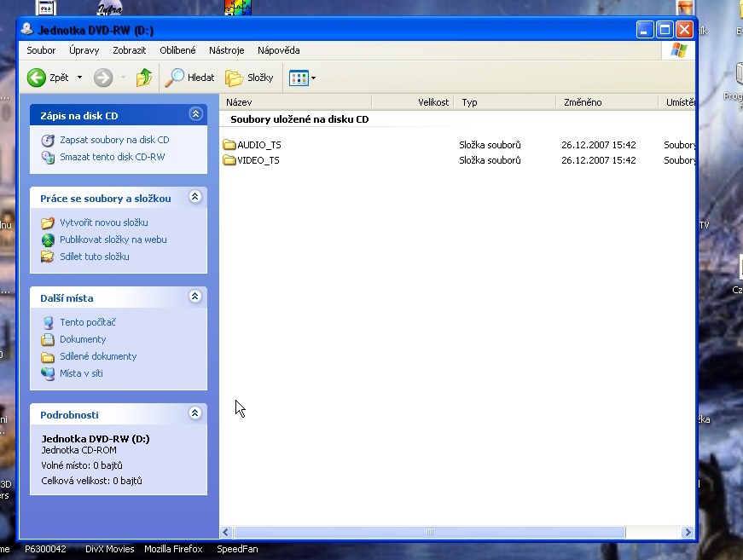This screenshot has height=560, width=743.
Task: Open the Zpět history dropdown arrow
Action: coord(79,78)
